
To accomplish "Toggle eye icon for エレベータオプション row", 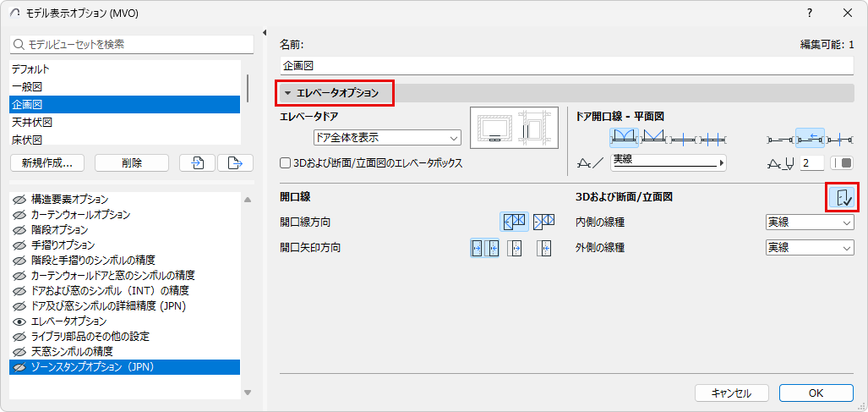I will pyautogui.click(x=20, y=321).
